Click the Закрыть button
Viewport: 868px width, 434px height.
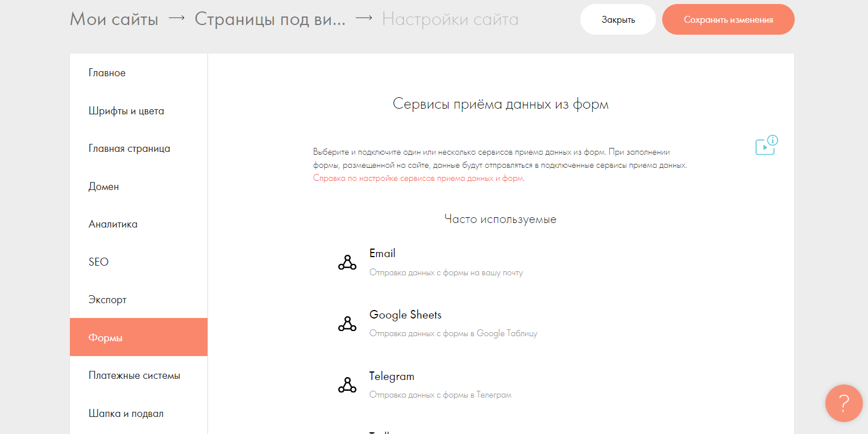pos(618,19)
